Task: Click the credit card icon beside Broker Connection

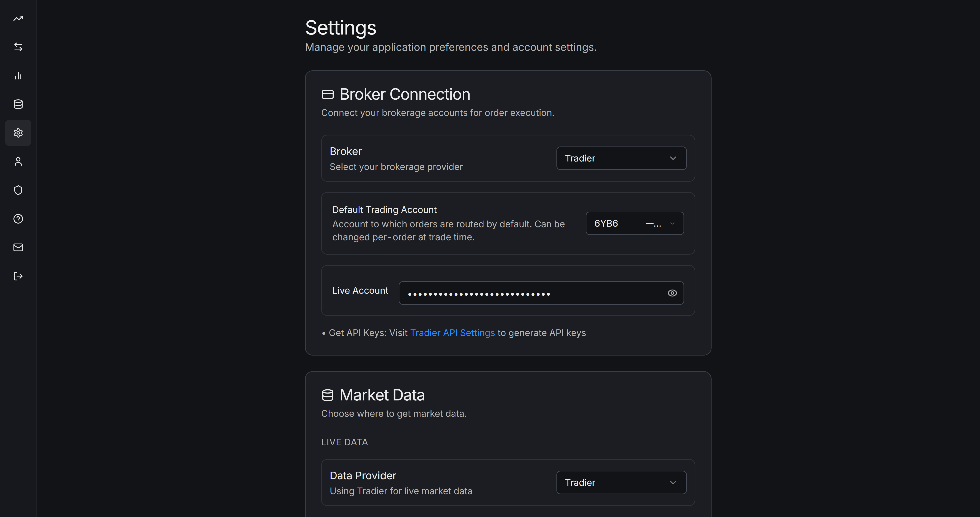Action: point(328,94)
